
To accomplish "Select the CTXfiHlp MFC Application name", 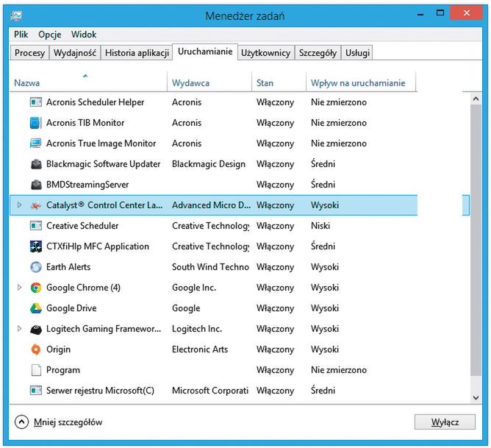I will pos(98,246).
